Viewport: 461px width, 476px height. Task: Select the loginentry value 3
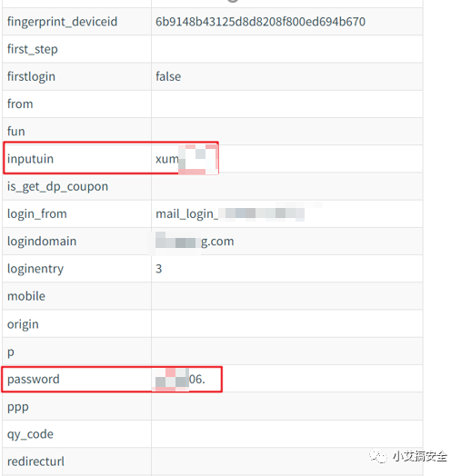pyautogui.click(x=158, y=269)
